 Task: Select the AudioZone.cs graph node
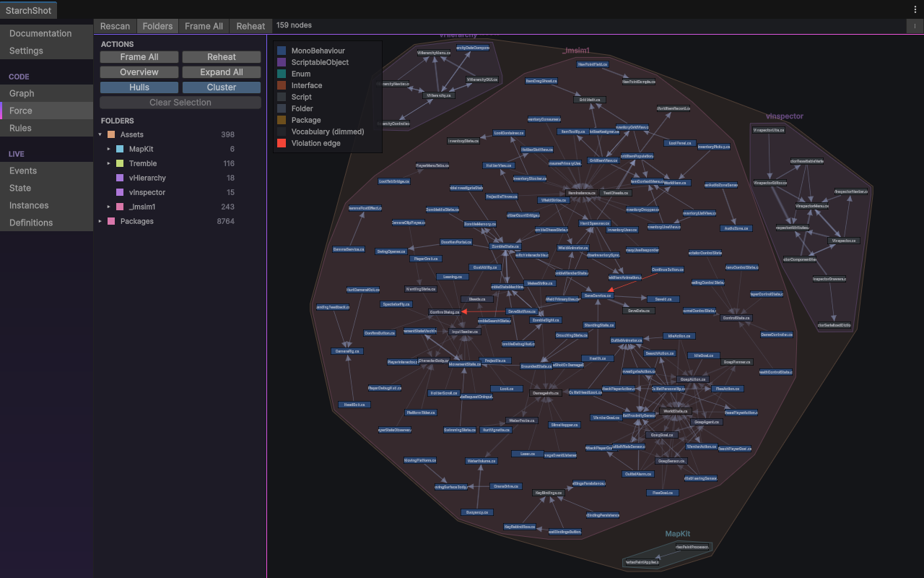click(x=736, y=228)
